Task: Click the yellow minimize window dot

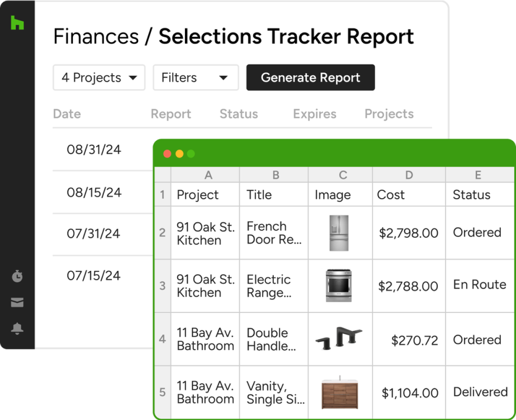Action: [x=179, y=154]
